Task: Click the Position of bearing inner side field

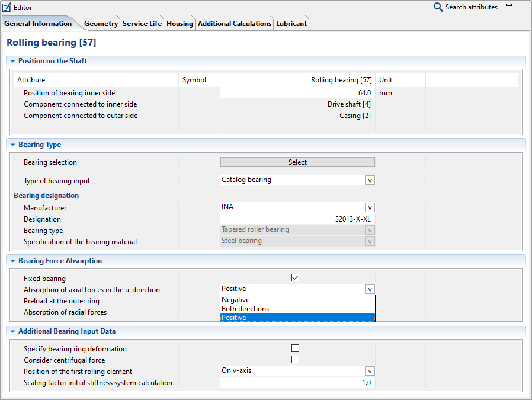Action: (297, 93)
